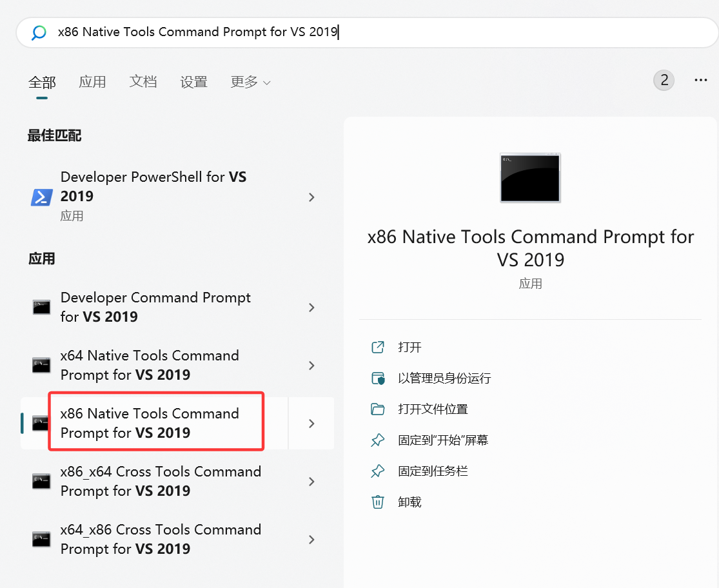Click the search magnifier icon
719x588 pixels.
pyautogui.click(x=38, y=32)
